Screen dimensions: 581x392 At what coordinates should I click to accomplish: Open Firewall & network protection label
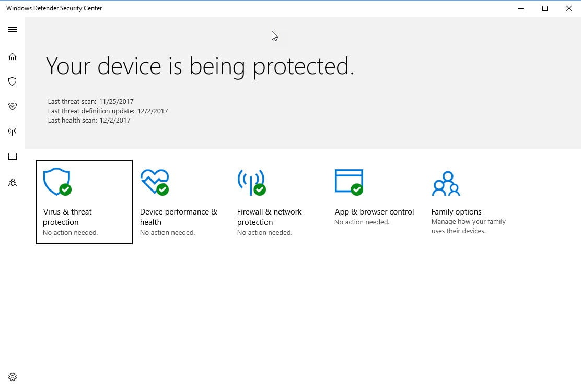coord(269,217)
